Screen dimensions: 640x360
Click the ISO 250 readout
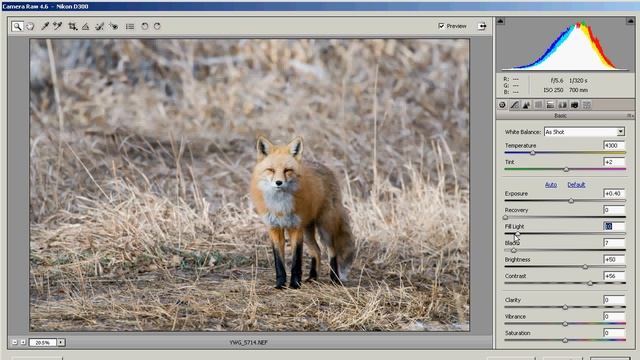coord(553,90)
